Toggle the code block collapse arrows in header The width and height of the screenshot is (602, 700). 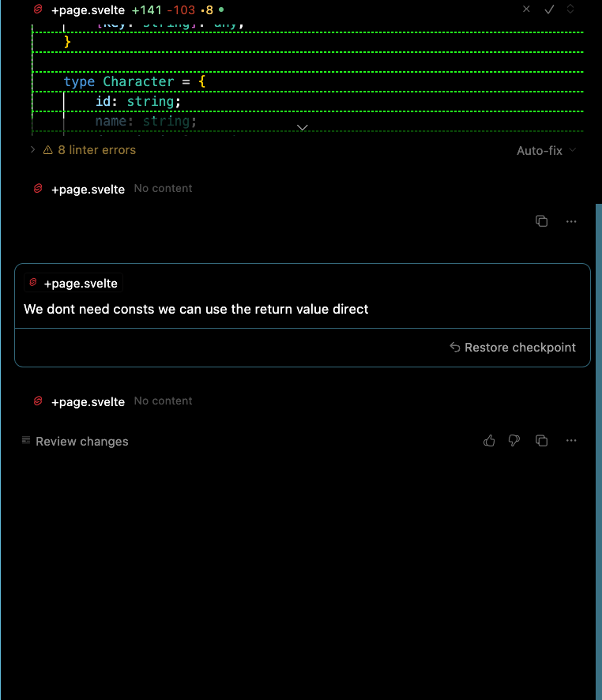click(570, 9)
